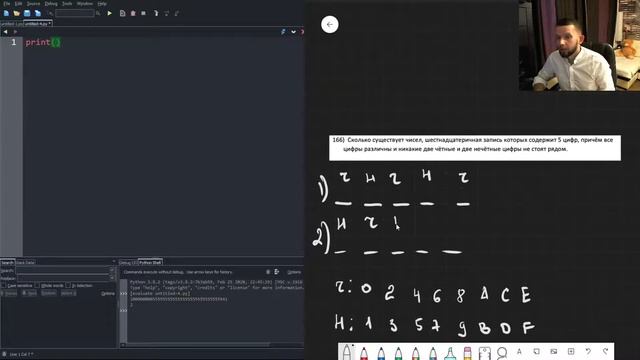The height and width of the screenshot is (360, 640).
Task: Undo last whiteboard stroke
Action: 588,351
